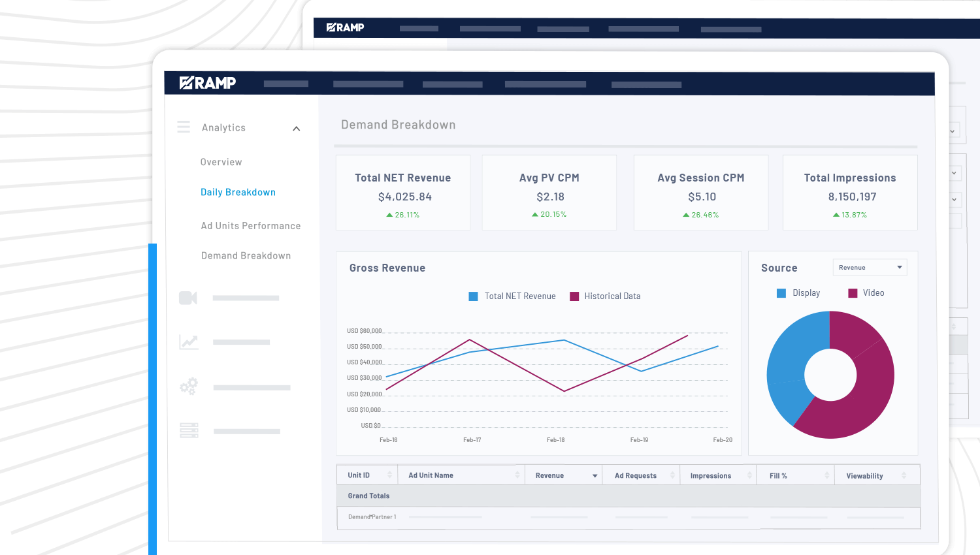Click the RAMP logo in front window
Image resolution: width=980 pixels, height=555 pixels.
[207, 83]
